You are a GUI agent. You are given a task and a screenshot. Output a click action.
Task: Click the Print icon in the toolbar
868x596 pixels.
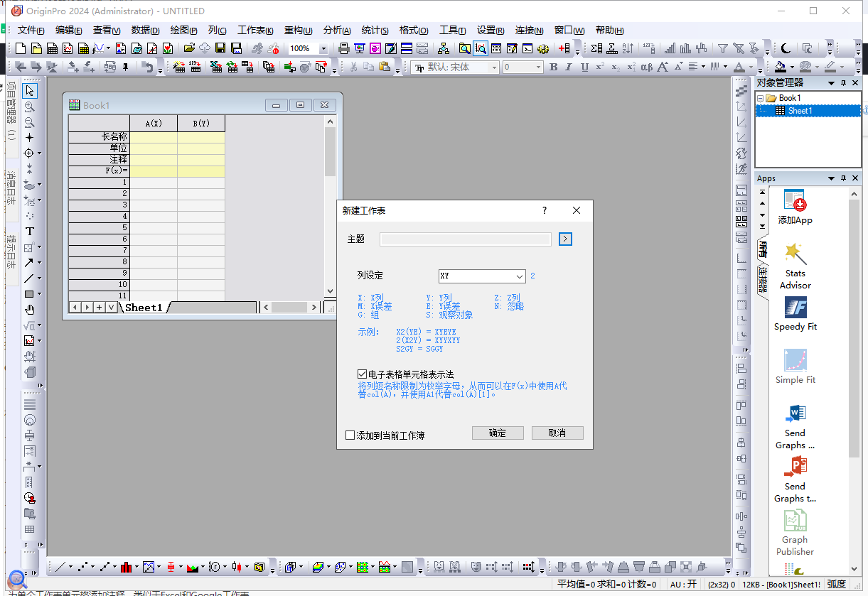(344, 48)
